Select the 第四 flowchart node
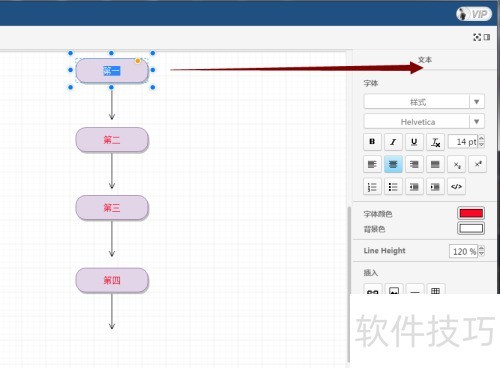The width and height of the screenshot is (500, 368). point(112,280)
